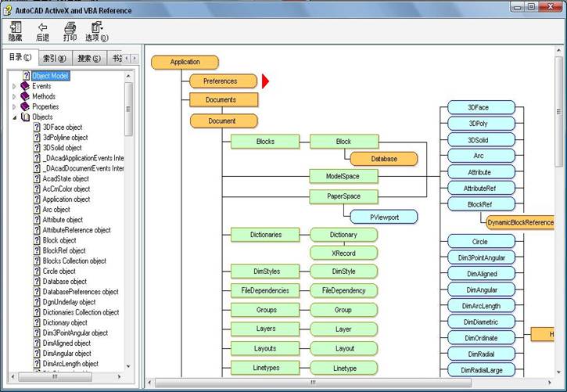Viewport: 567px width, 392px height.
Task: Switch to the Search (搜索) tab
Action: tap(88, 58)
